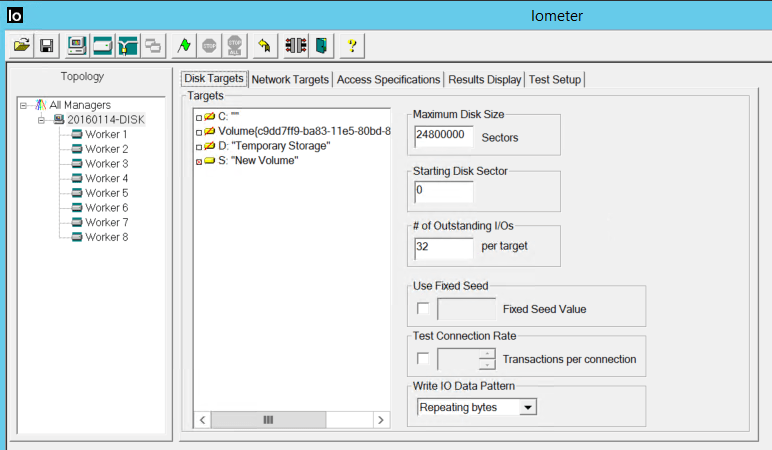Start tests with the green flag icon

(x=184, y=45)
